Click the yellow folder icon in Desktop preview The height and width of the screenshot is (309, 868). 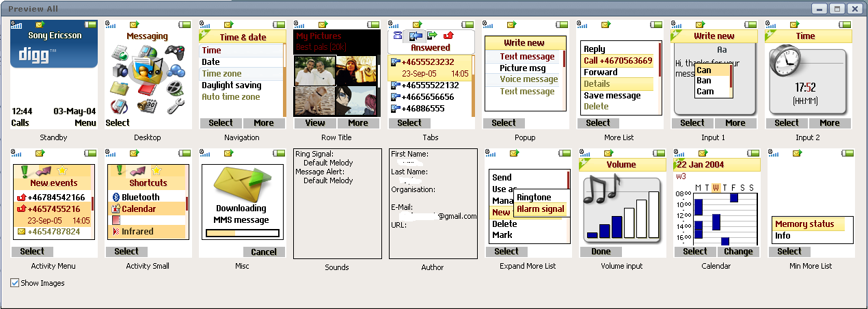point(120,88)
